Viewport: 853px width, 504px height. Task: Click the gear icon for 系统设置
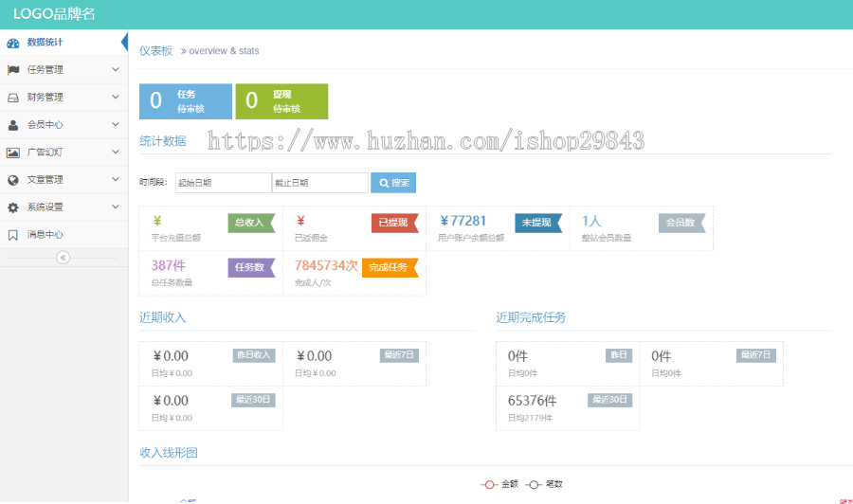[x=13, y=207]
